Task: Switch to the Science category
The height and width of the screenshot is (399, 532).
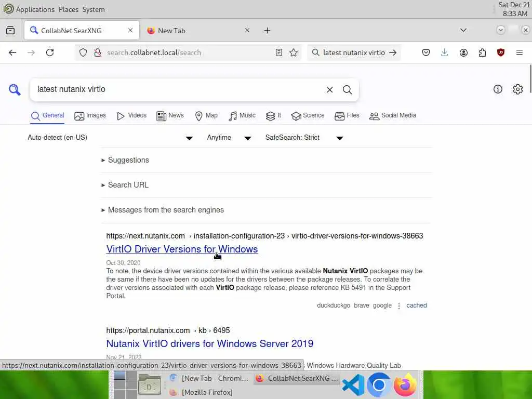Action: click(308, 116)
